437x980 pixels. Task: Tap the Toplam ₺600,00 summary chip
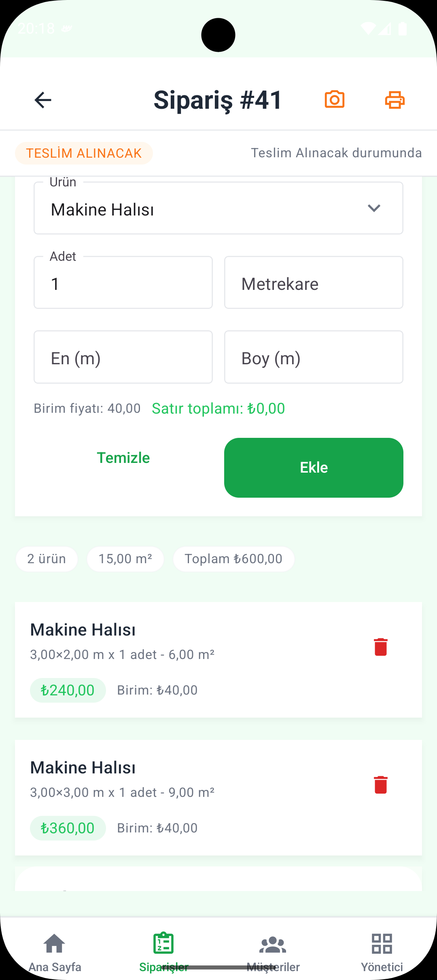(x=233, y=559)
